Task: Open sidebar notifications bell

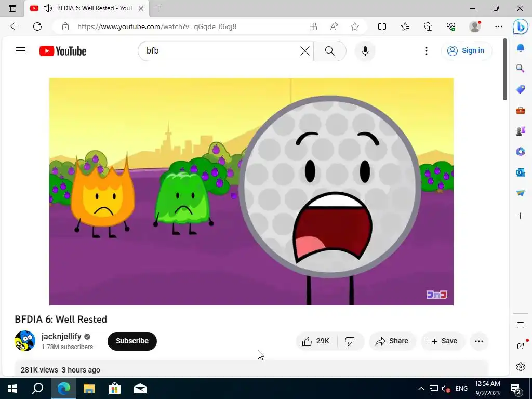Action: click(x=521, y=48)
